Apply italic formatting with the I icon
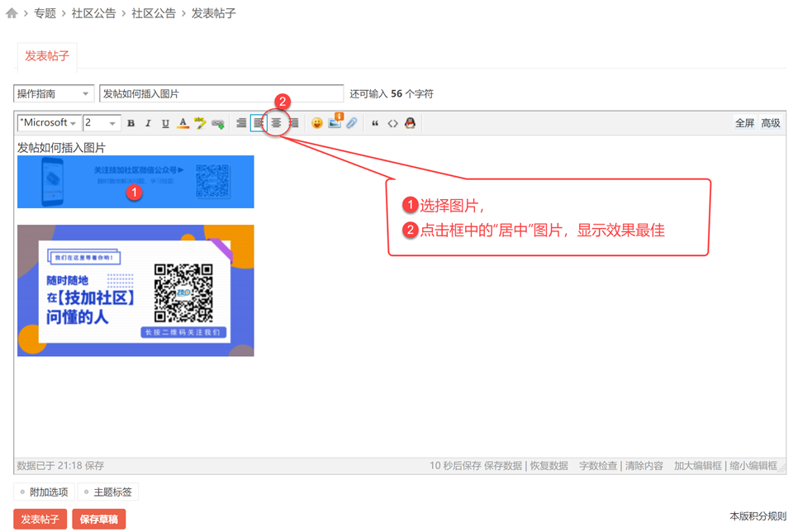The height and width of the screenshot is (532, 793). pyautogui.click(x=148, y=123)
